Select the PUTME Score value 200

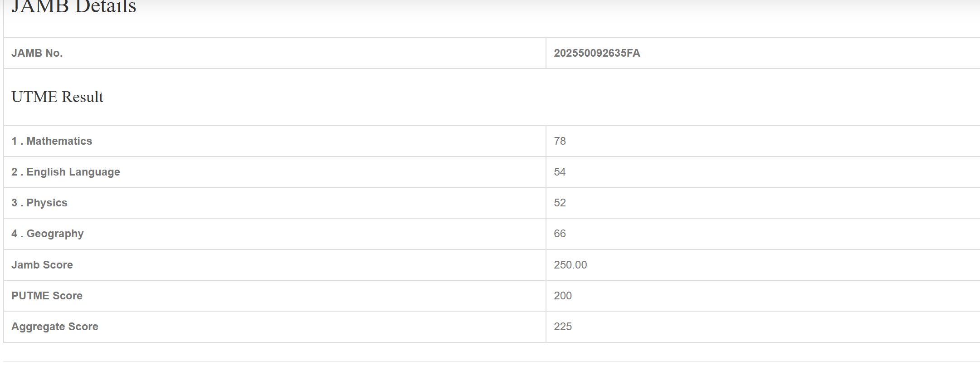click(562, 296)
